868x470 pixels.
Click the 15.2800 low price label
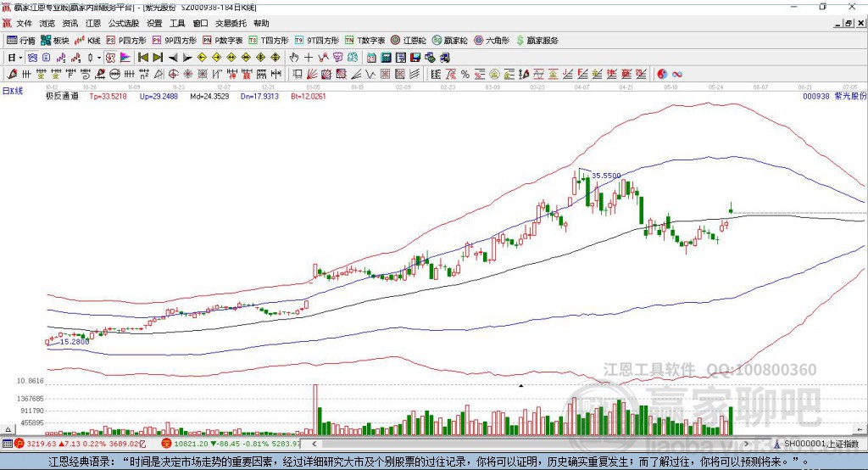tap(75, 342)
